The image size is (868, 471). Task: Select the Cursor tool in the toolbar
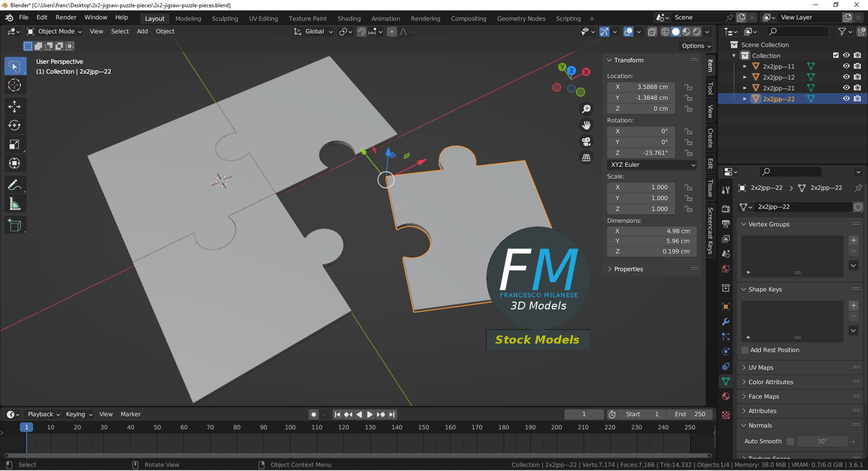(x=14, y=85)
